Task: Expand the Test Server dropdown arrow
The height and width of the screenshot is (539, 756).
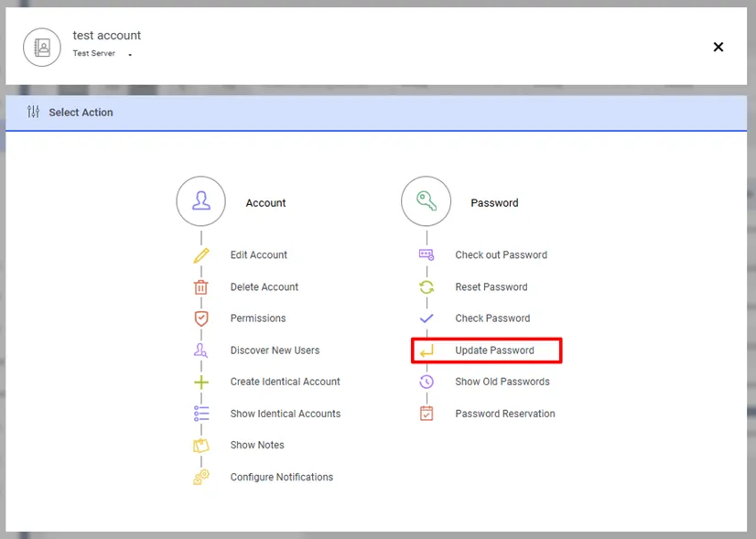Action: point(130,55)
